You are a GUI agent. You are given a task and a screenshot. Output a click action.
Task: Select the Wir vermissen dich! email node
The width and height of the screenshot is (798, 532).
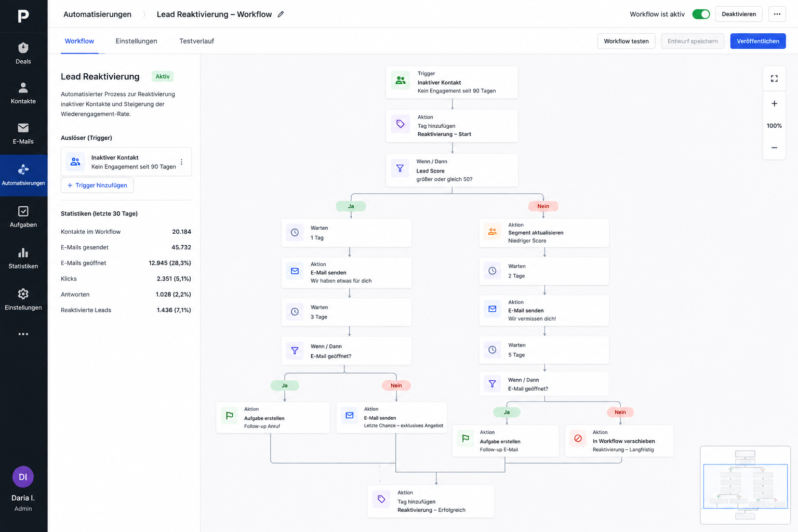coord(544,311)
